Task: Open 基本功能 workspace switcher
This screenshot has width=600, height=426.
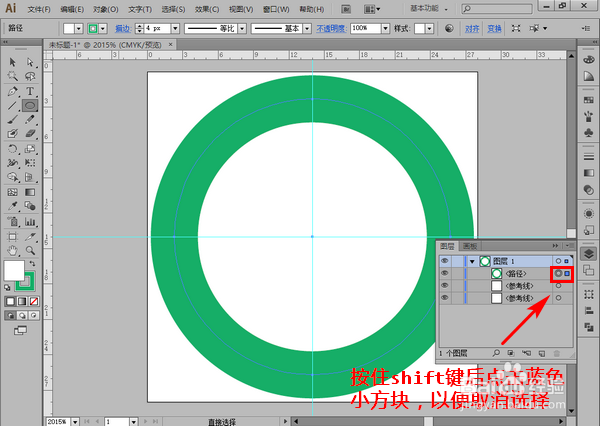Action: (428, 8)
